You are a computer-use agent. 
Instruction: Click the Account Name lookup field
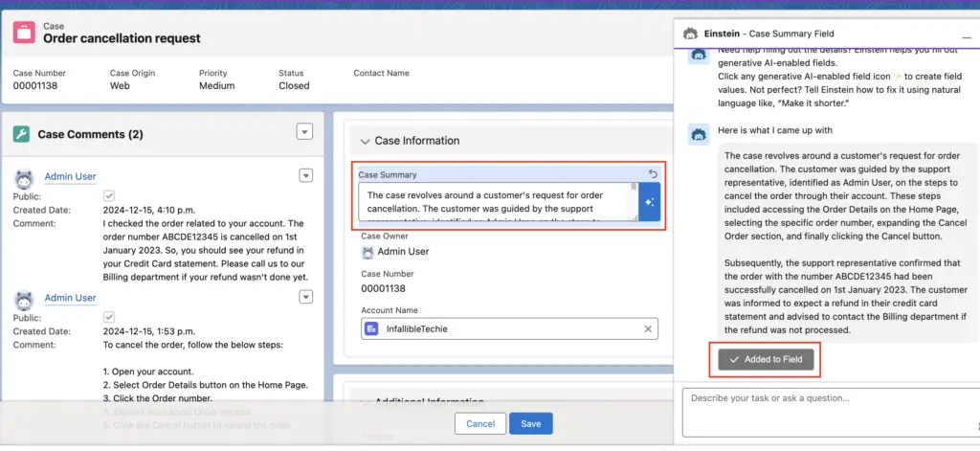(509, 329)
